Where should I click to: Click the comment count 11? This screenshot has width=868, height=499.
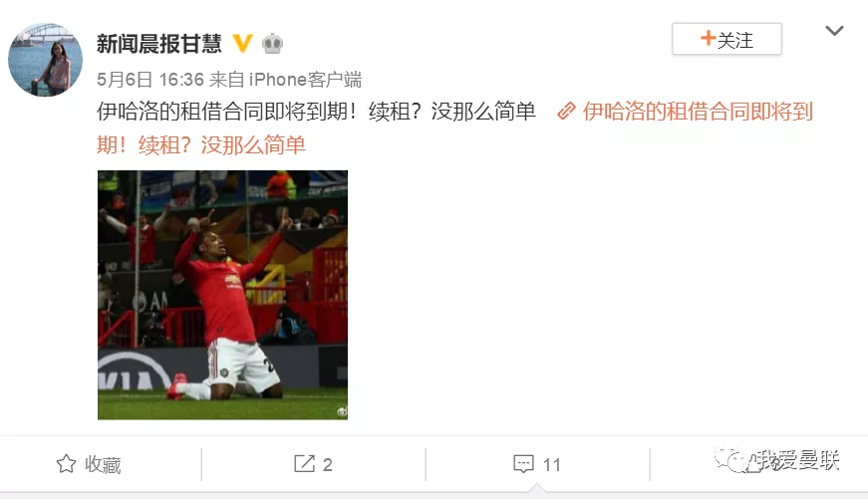coord(552,464)
